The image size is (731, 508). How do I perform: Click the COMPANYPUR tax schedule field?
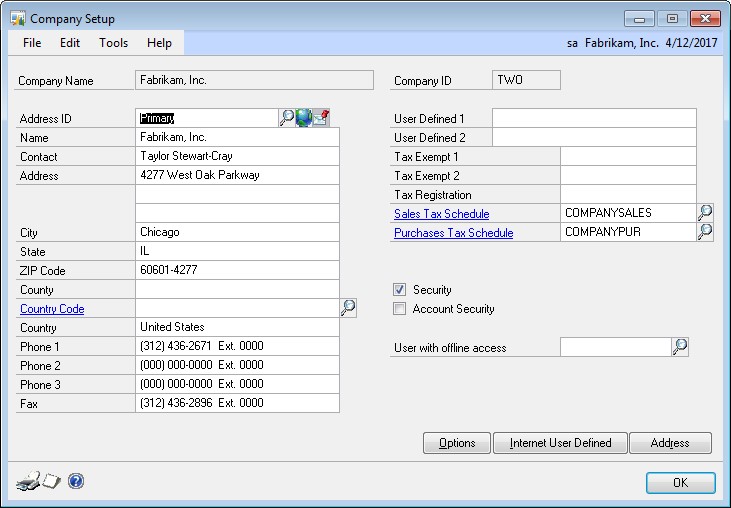point(628,232)
